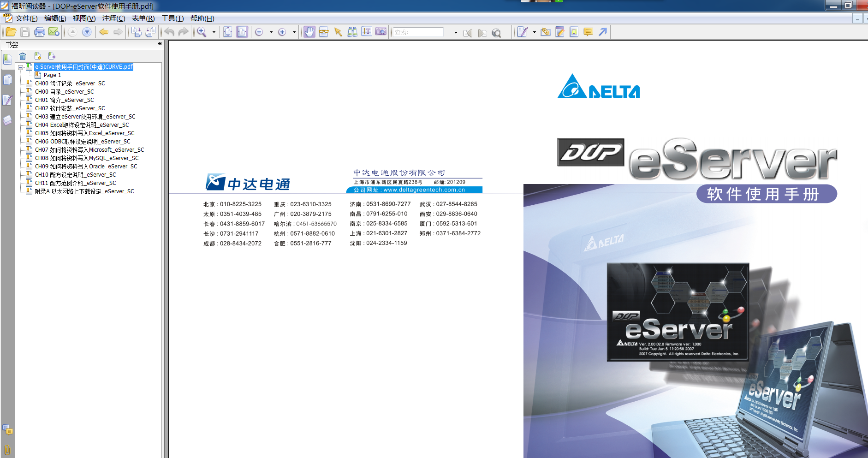Jump to bookmark CH08 如何将资料写入MySQL

point(86,158)
